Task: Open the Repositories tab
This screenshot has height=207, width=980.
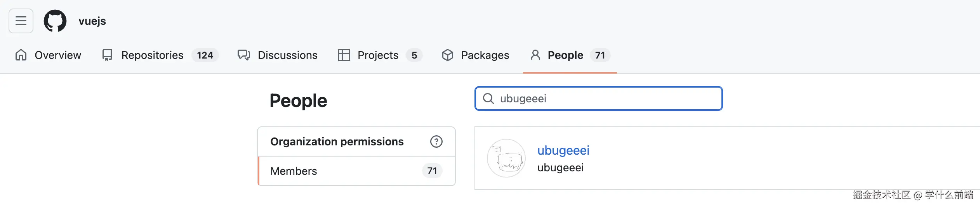Action: point(152,55)
